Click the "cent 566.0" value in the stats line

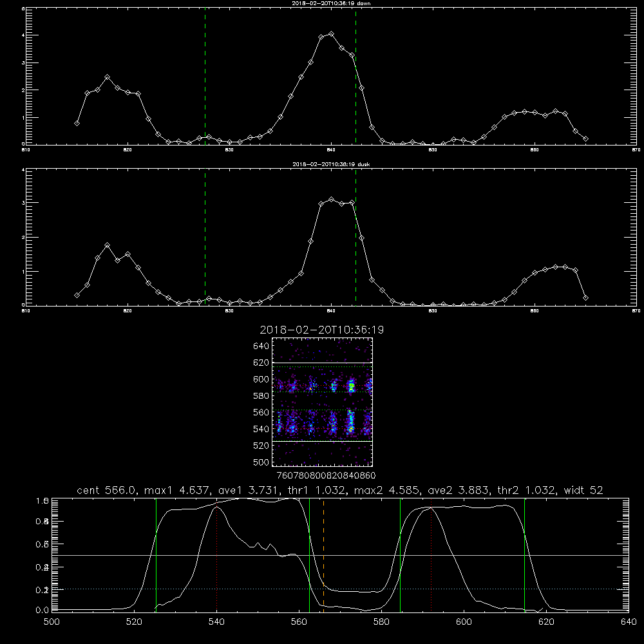tap(107, 490)
